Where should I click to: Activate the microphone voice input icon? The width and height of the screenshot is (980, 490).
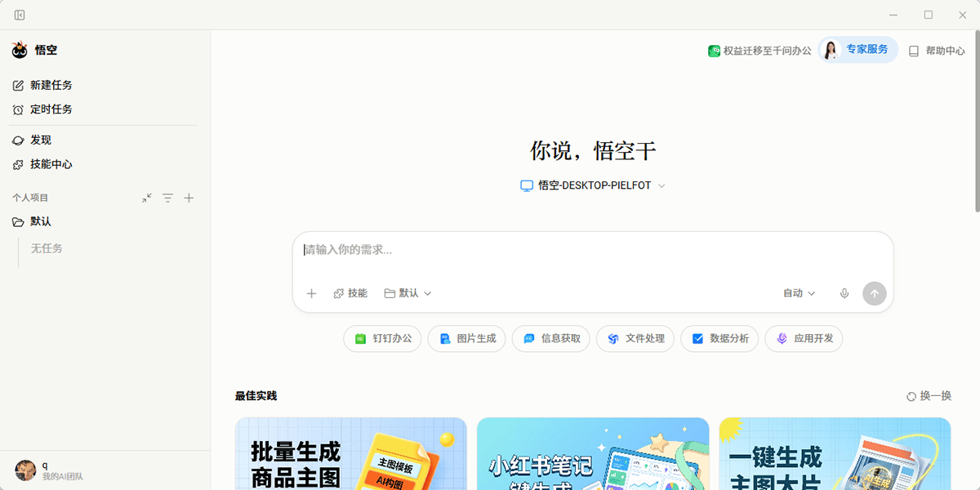coord(844,293)
